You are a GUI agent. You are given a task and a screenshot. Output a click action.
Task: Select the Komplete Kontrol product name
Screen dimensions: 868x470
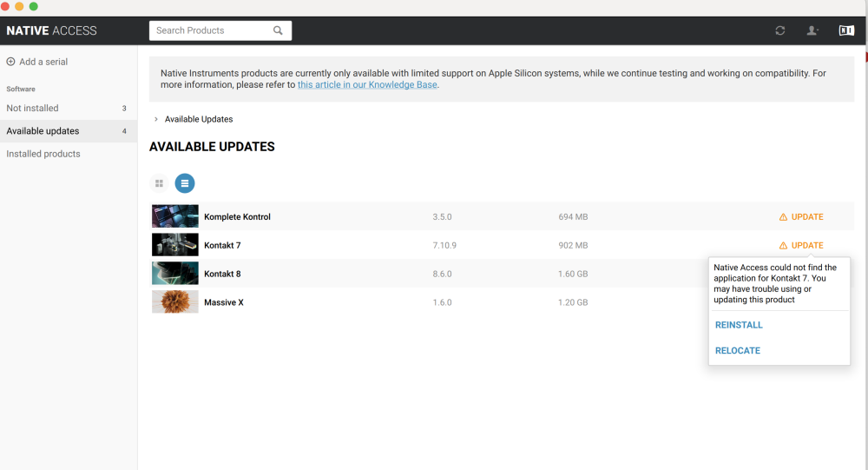click(237, 216)
